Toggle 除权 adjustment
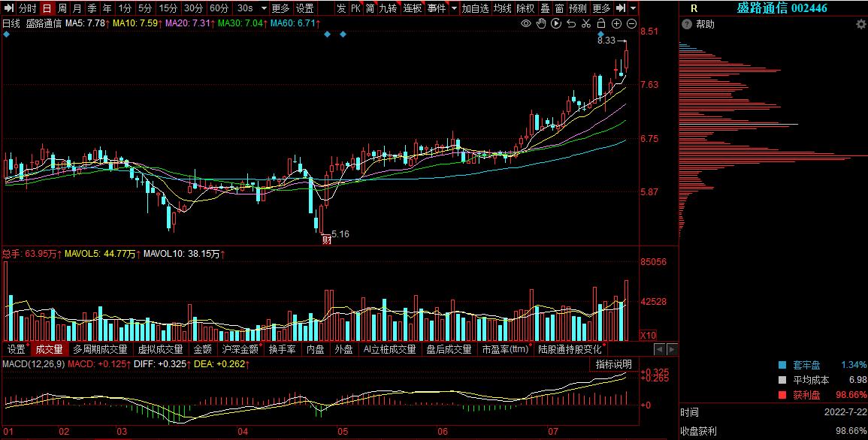This screenshot has width=868, height=440. tap(525, 8)
